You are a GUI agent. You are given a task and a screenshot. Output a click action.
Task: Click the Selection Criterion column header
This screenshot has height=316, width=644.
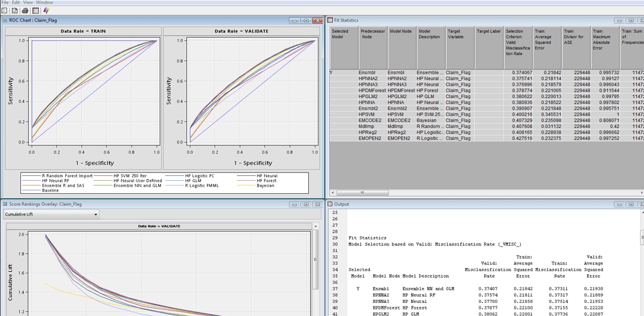[x=518, y=42]
